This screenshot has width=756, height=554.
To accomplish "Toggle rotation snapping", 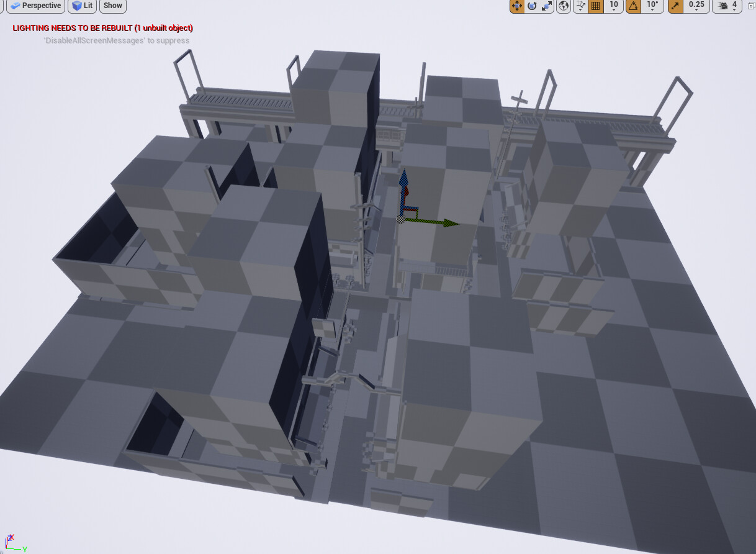I will pos(632,6).
